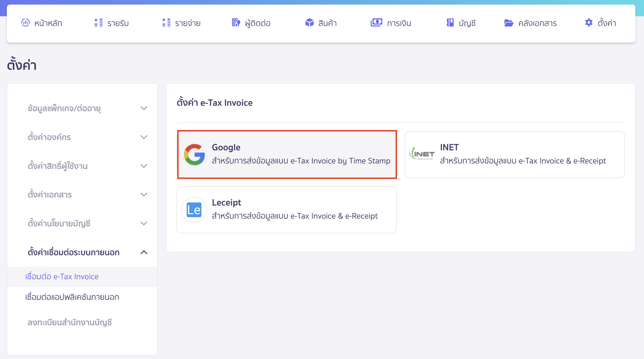Image resolution: width=644 pixels, height=359 pixels.
Task: Click the Google logo icon
Action: (x=194, y=155)
